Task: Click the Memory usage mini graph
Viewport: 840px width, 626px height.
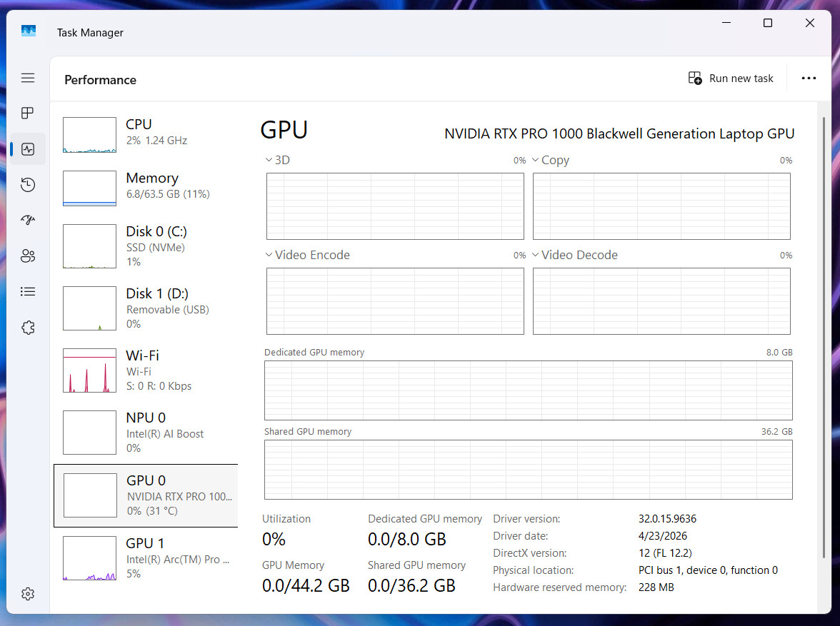Action: pos(89,188)
